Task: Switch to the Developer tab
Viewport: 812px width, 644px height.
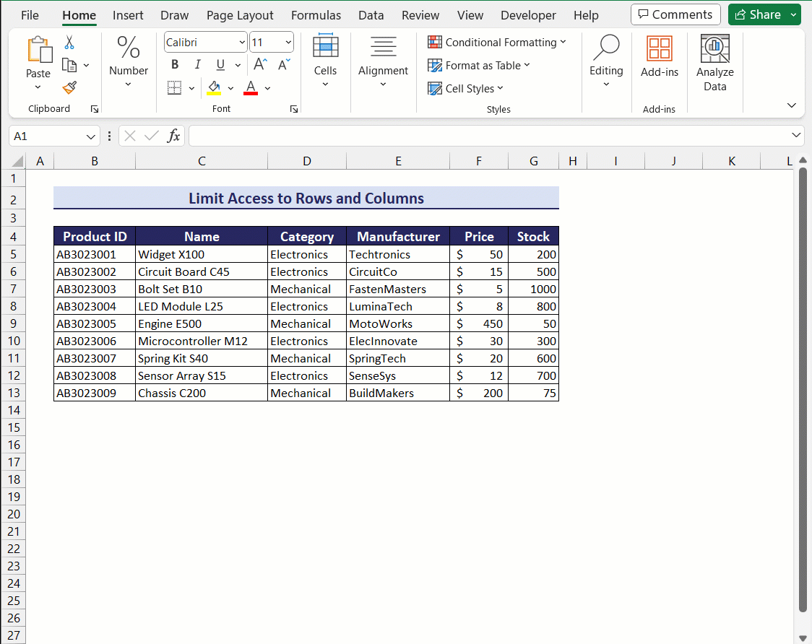Action: pyautogui.click(x=528, y=16)
